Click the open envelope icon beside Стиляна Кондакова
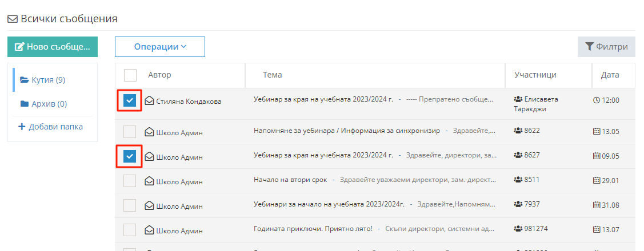Viewport: 644px width, 251px height. point(149,102)
